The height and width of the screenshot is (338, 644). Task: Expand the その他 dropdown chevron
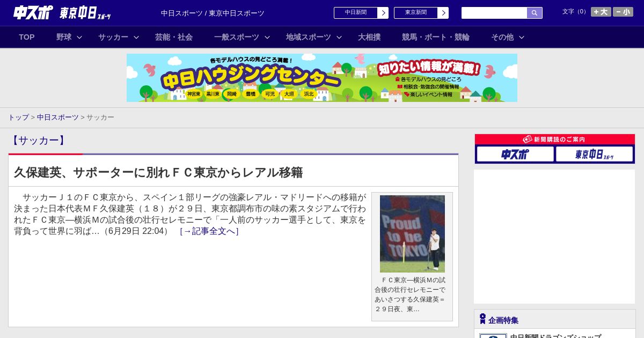[x=522, y=37]
